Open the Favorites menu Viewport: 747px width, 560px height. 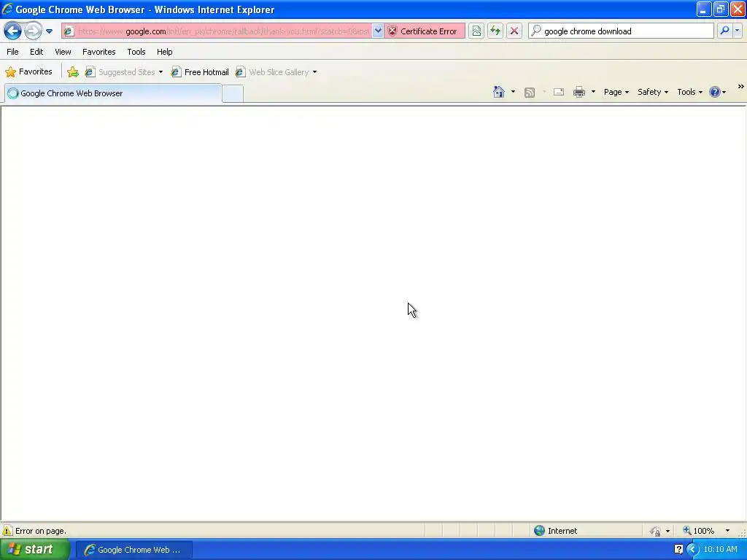(99, 52)
